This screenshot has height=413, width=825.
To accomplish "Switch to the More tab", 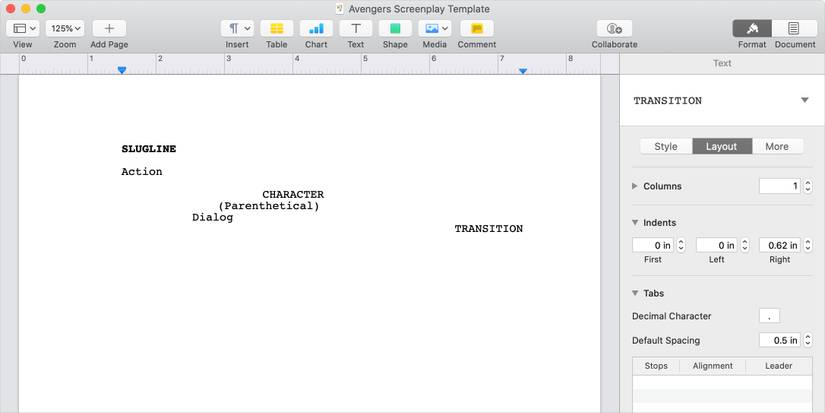I will point(777,146).
